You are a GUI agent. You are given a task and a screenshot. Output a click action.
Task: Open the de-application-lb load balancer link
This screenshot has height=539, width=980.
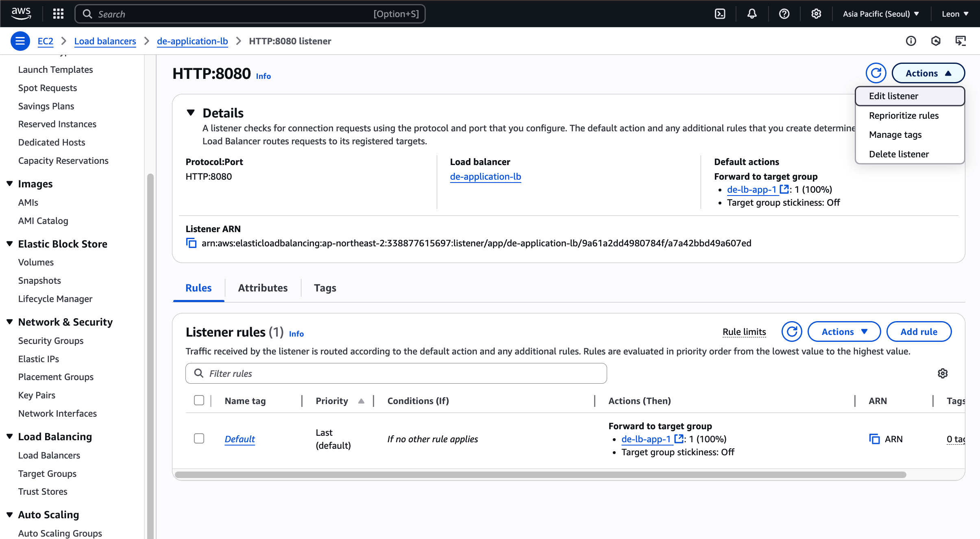point(485,176)
